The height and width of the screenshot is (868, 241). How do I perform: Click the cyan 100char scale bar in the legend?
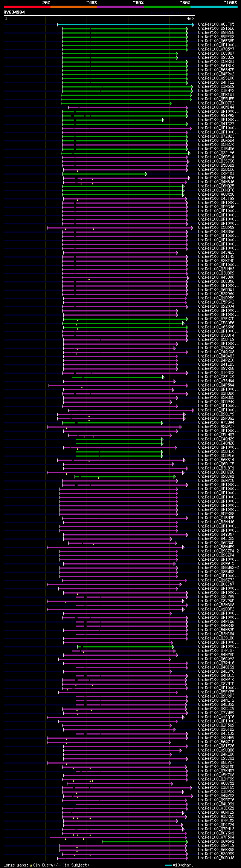168,865
